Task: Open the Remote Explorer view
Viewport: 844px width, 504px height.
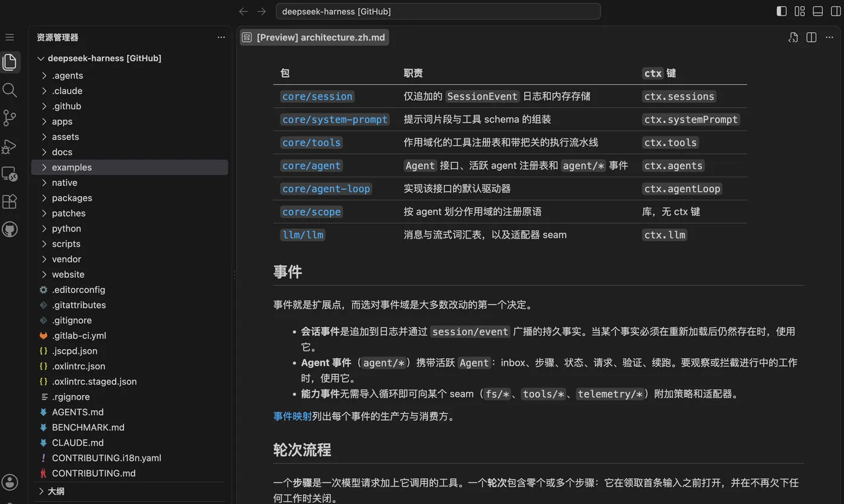Action: [10, 174]
